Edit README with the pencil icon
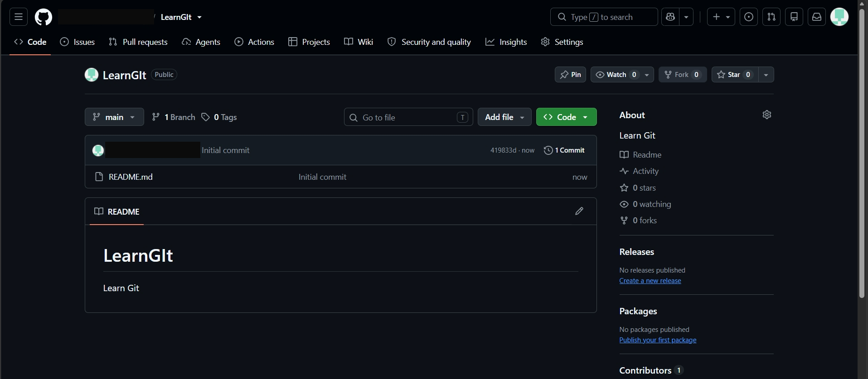Screen dimensions: 868x379 pyautogui.click(x=579, y=211)
